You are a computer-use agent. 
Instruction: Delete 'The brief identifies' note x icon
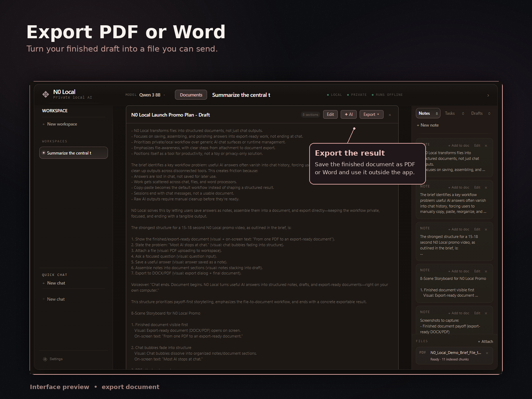click(486, 188)
